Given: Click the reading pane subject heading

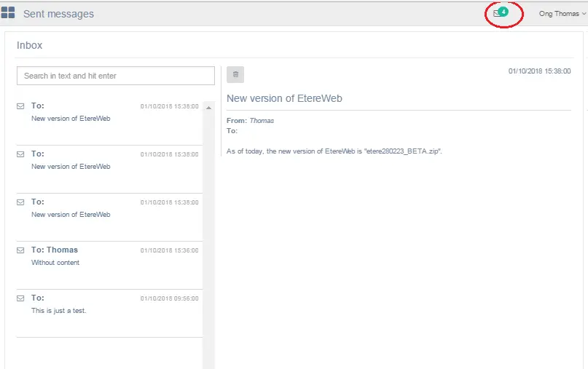Looking at the screenshot, I should pyautogui.click(x=284, y=98).
